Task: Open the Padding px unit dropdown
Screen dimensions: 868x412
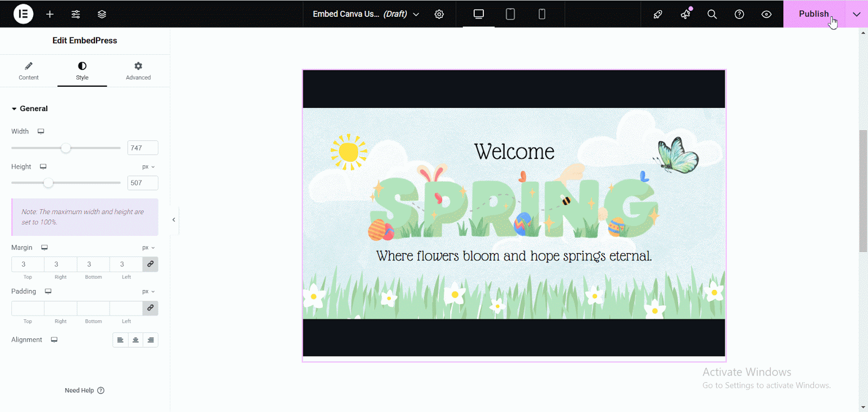Action: pos(149,292)
